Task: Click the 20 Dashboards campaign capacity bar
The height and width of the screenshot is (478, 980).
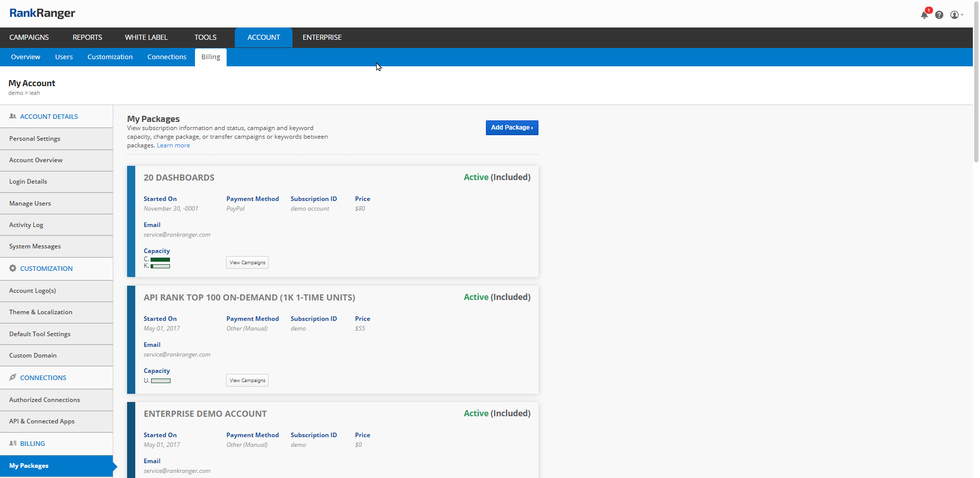Action: pos(160,260)
